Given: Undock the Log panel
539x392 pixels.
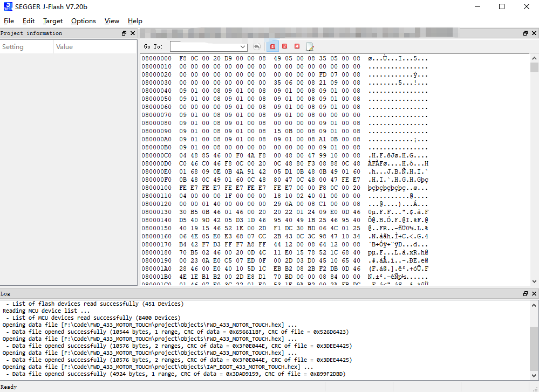Looking at the screenshot, I should [x=526, y=293].
